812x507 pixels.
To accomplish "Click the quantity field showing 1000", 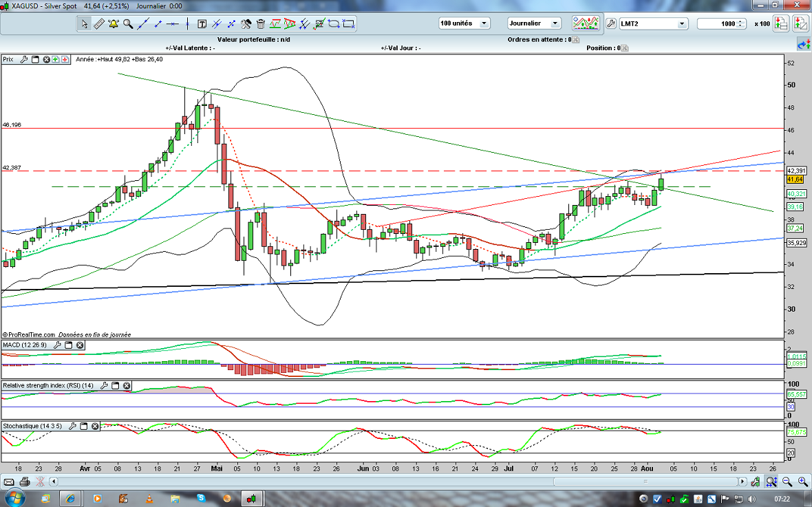I will 720,23.
